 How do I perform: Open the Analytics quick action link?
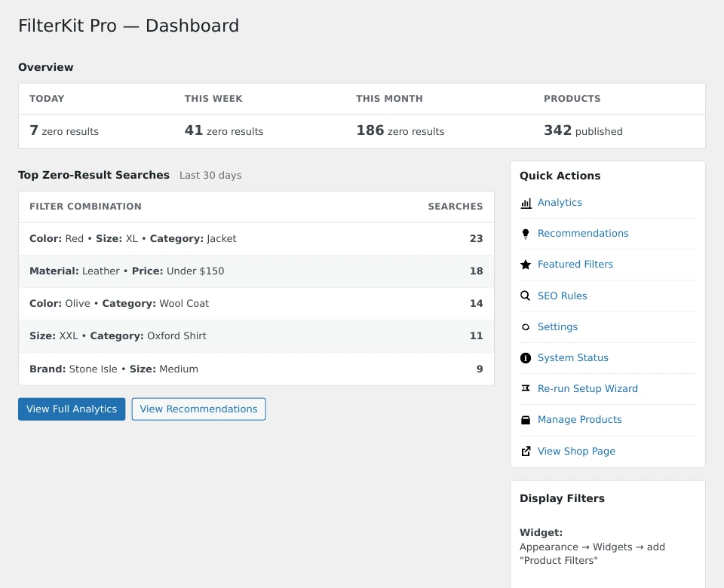coord(560,203)
